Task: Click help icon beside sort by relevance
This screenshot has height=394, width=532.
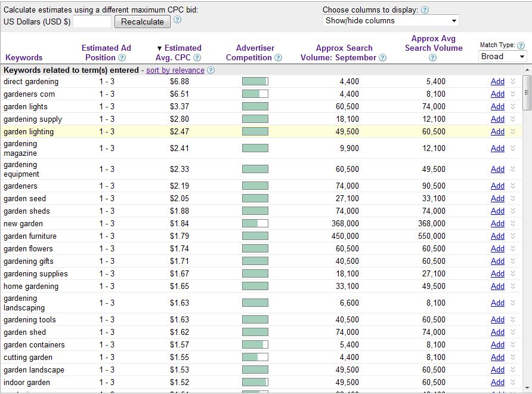Action: (211, 70)
